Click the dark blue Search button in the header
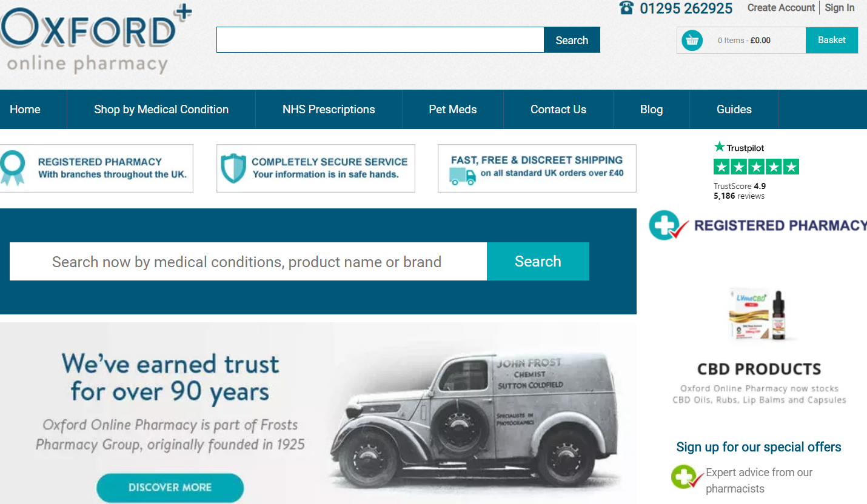Viewport: 867px width, 504px height. (572, 40)
